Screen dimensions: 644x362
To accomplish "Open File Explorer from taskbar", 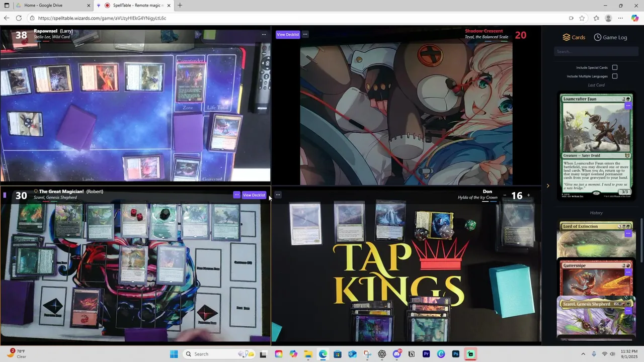I will click(x=308, y=354).
